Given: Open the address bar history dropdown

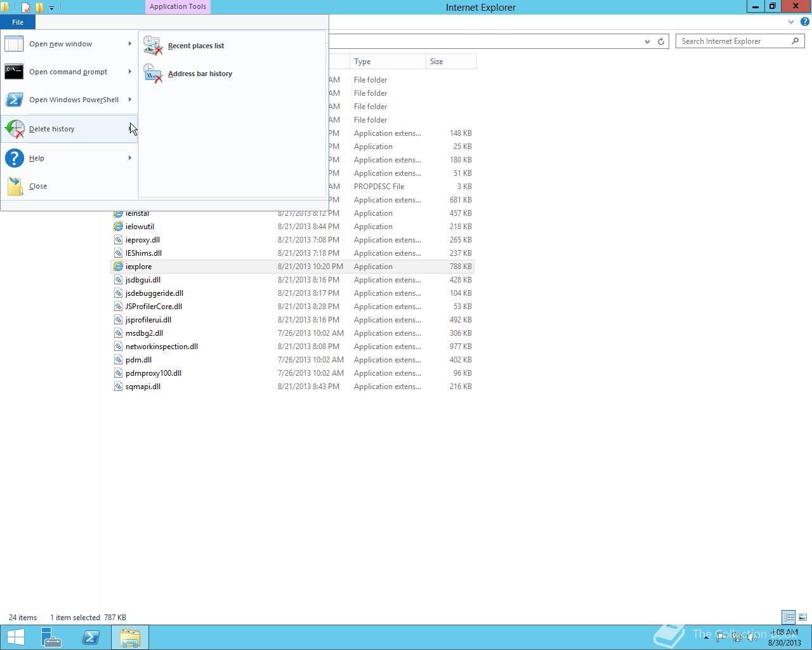Looking at the screenshot, I should point(647,41).
